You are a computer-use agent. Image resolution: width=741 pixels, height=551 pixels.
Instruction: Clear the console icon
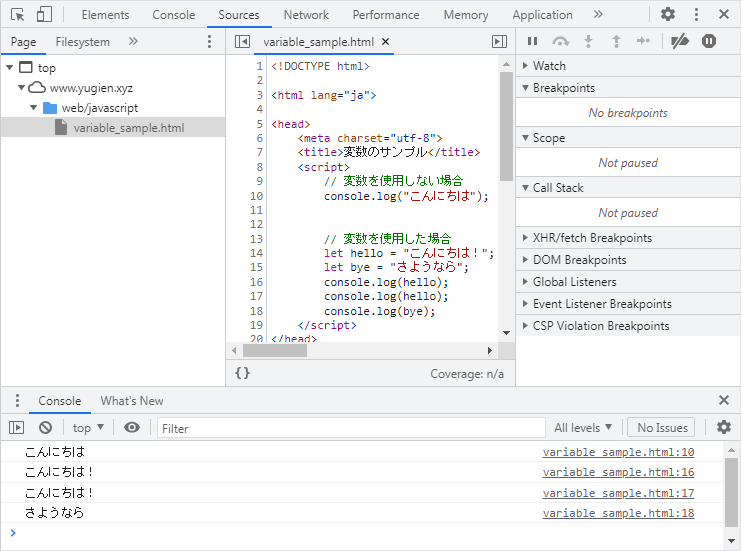pyautogui.click(x=45, y=428)
